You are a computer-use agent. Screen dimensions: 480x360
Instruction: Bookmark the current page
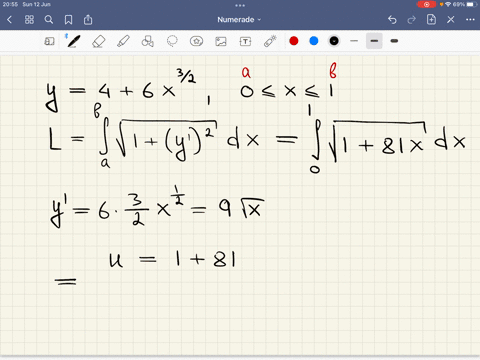68,20
